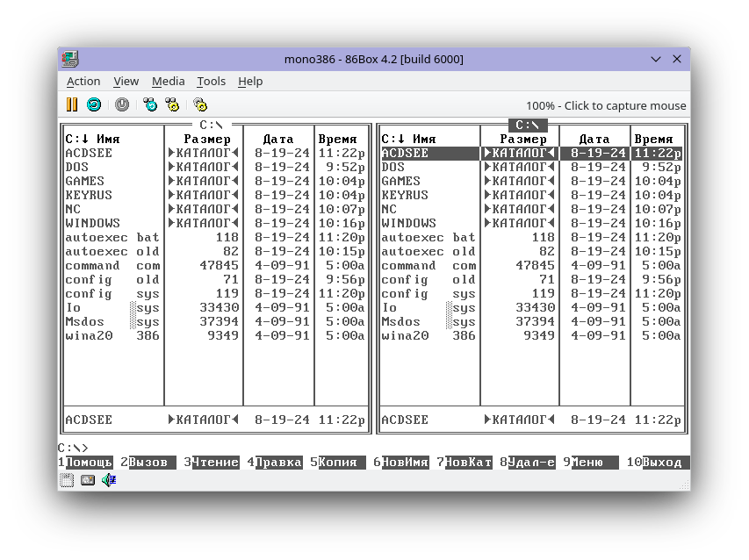749x560 pixels.
Task: Click the 7 НовКат function key
Action: tap(465, 462)
